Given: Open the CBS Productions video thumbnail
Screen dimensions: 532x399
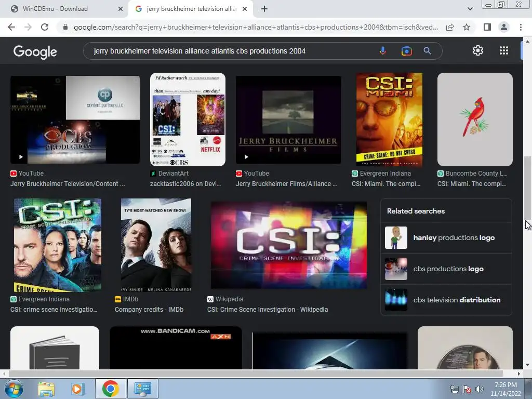Looking at the screenshot, I should tap(75, 120).
